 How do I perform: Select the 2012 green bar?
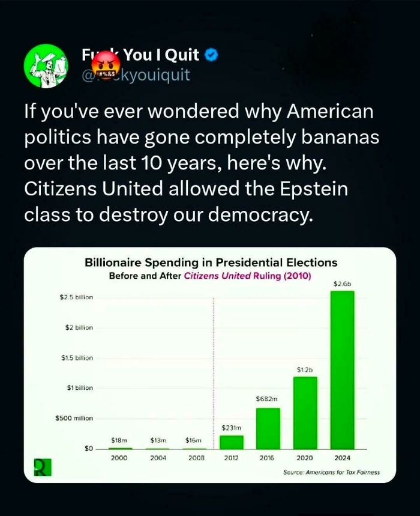[x=232, y=442]
